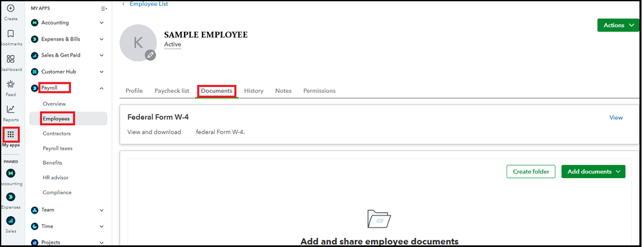This screenshot has height=247, width=644.
Task: Open Benefits under Payroll
Action: pos(52,163)
